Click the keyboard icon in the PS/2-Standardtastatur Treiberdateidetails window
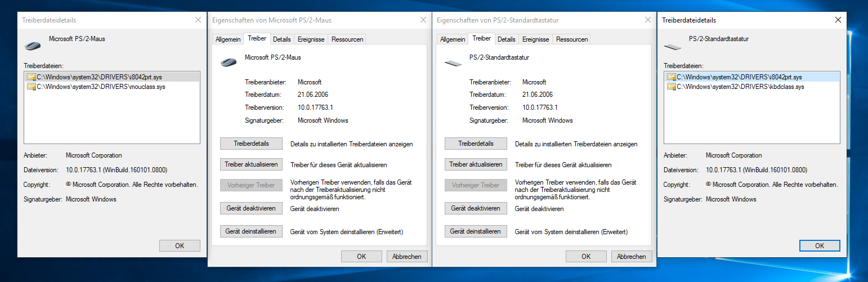The height and width of the screenshot is (282, 868). pos(673,46)
